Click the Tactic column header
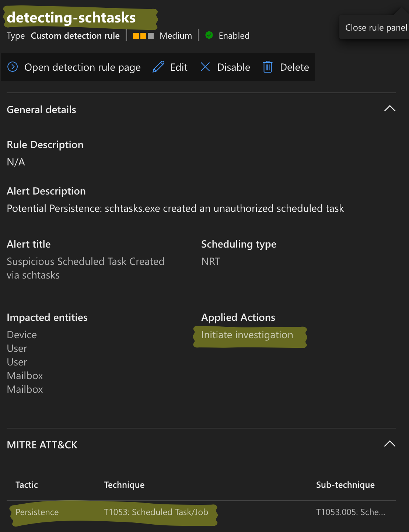 (27, 484)
